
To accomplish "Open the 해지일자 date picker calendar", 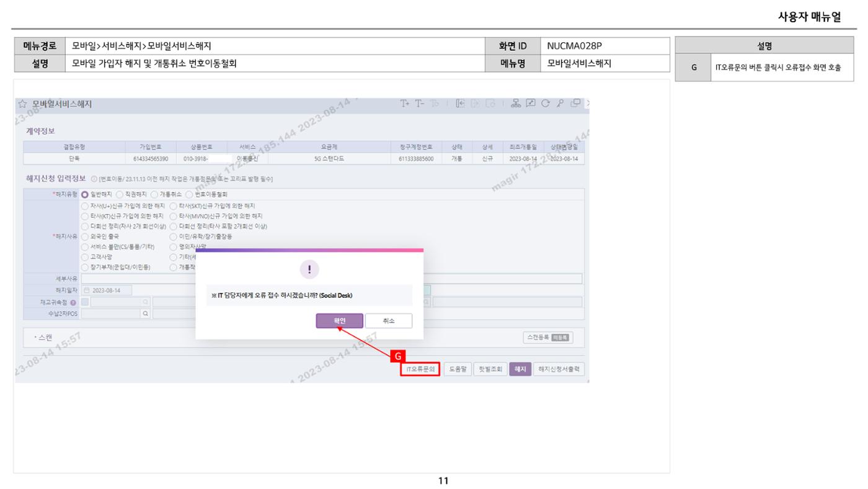I will (x=87, y=290).
